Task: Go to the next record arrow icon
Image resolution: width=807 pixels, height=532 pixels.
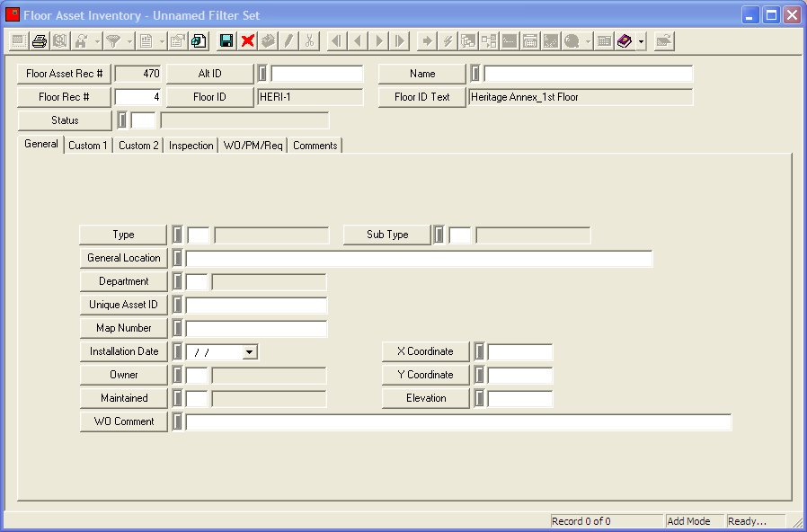Action: pos(379,41)
